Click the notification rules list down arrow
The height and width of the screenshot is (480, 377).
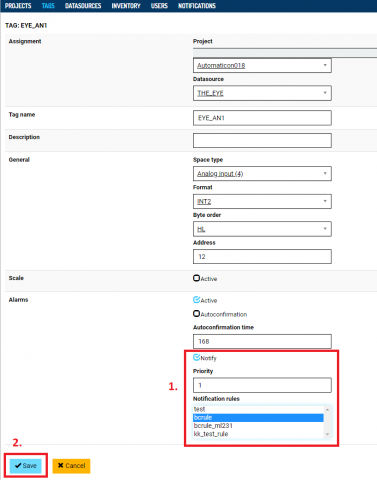click(327, 434)
